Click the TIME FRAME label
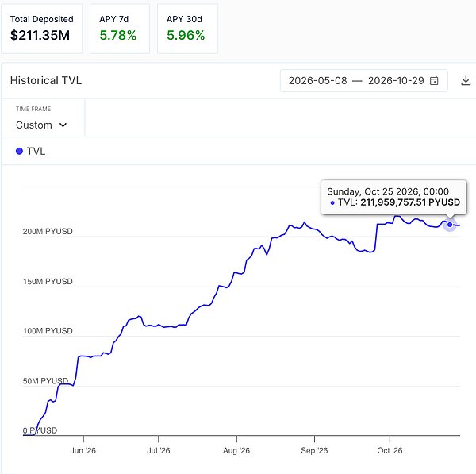The width and height of the screenshot is (476, 474). tap(33, 109)
